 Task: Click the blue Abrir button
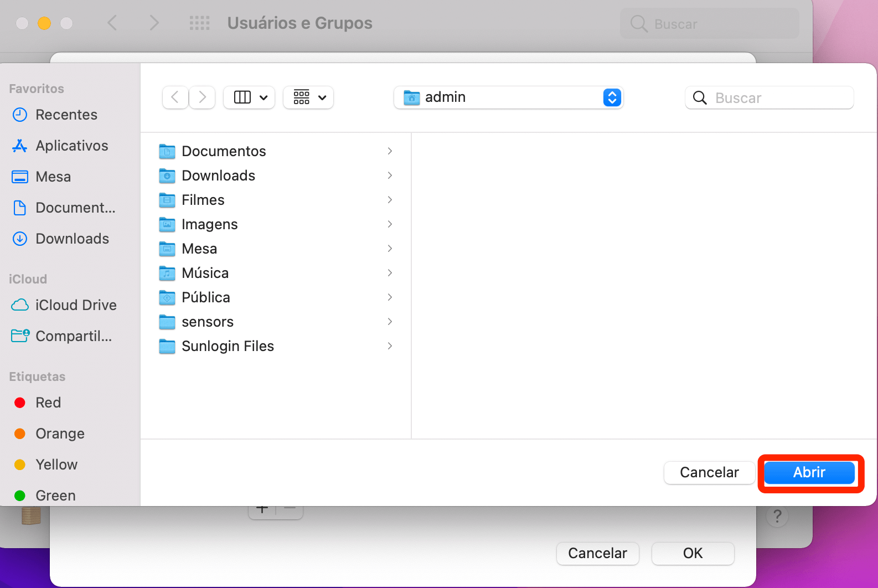point(809,472)
